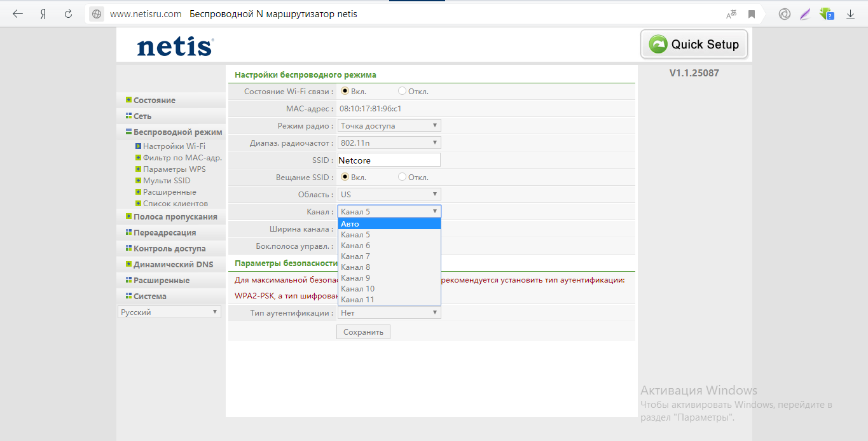Open the Русский language dropdown
The image size is (868, 441).
(x=169, y=312)
